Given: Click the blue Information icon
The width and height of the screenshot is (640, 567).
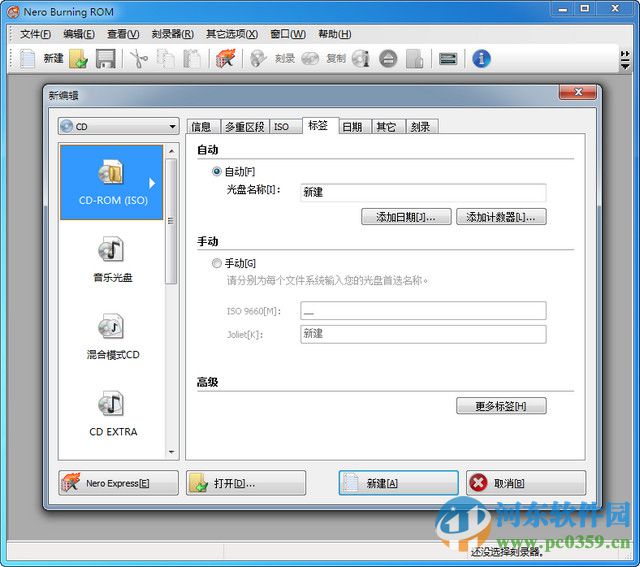Looking at the screenshot, I should (481, 59).
